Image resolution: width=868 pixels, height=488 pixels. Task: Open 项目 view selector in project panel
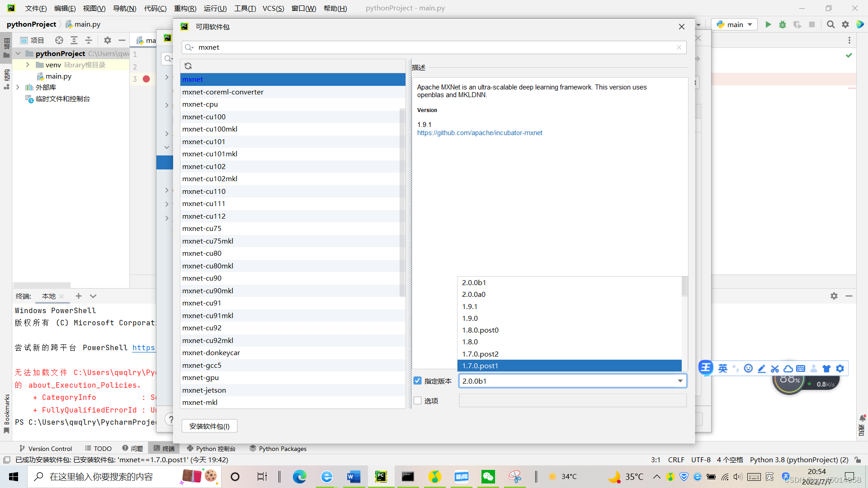33,40
